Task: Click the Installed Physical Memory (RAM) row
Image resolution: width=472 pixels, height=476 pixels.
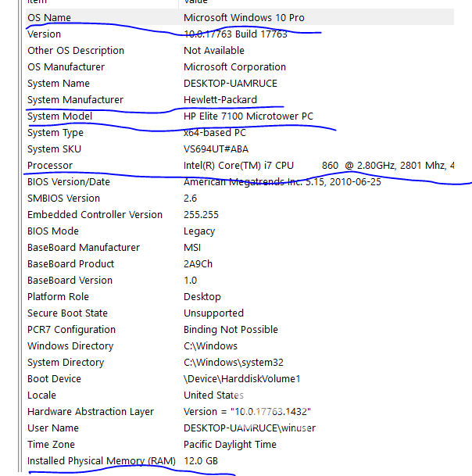Action: (102, 460)
